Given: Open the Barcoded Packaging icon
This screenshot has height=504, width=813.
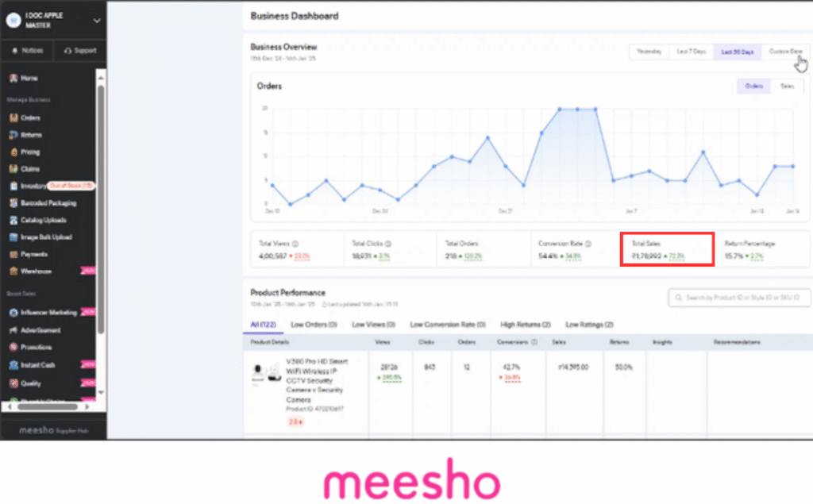Looking at the screenshot, I should [x=13, y=202].
